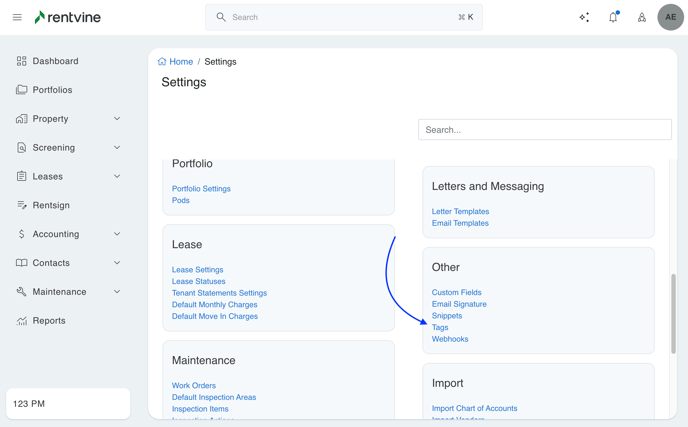Click the Lease Statuses link

click(198, 281)
